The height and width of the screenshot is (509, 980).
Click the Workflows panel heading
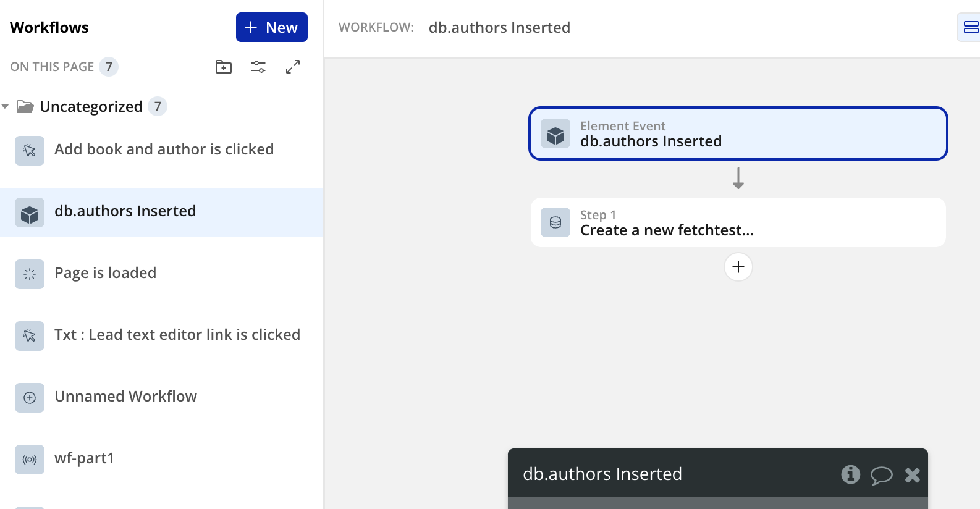click(49, 27)
